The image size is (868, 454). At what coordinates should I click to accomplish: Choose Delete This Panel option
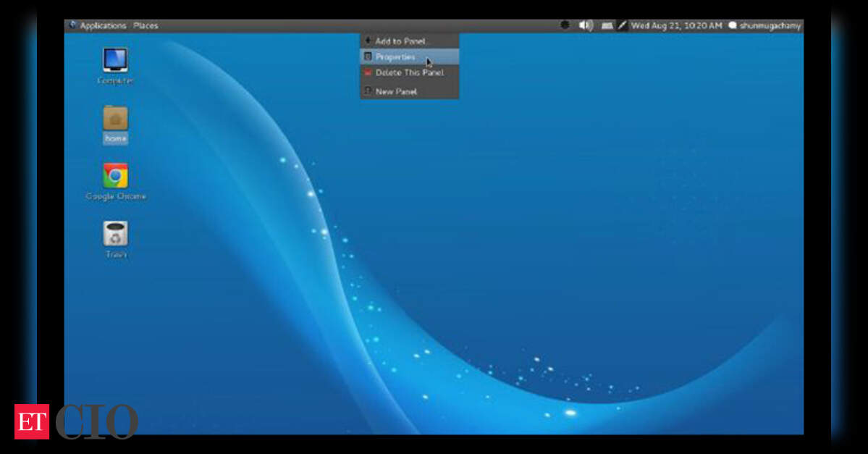409,72
